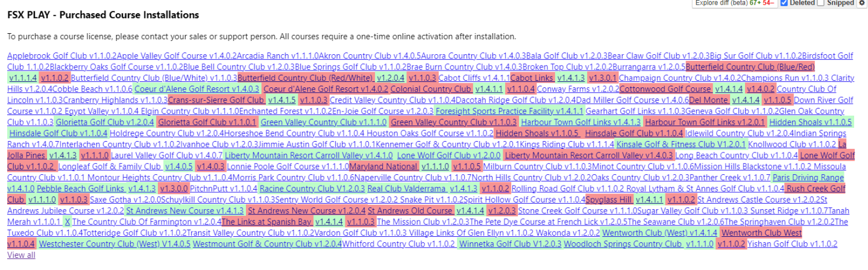Go to Aurora Country Club v1.4.0.3
The width and height of the screenshot is (868, 270).
pyautogui.click(x=474, y=55)
